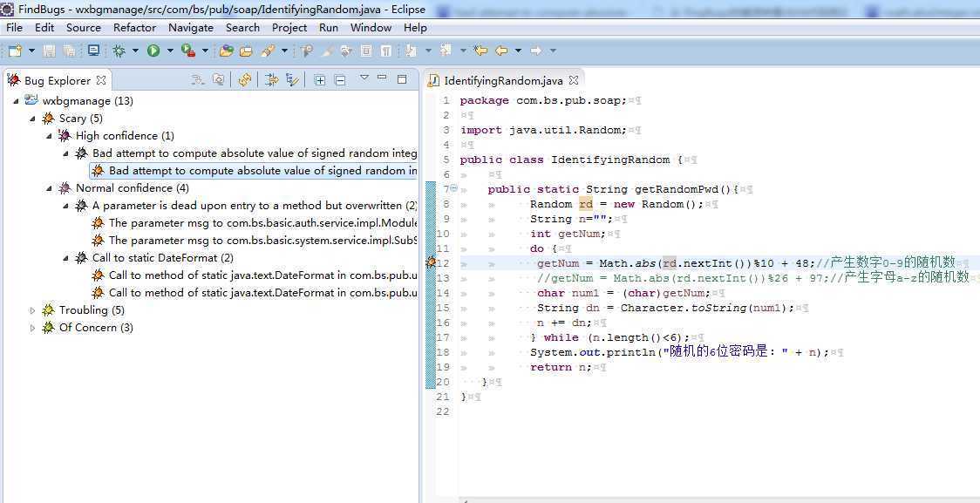Collapse the High confidence (1) node
Viewport: 980px width, 503px height.
(50, 136)
